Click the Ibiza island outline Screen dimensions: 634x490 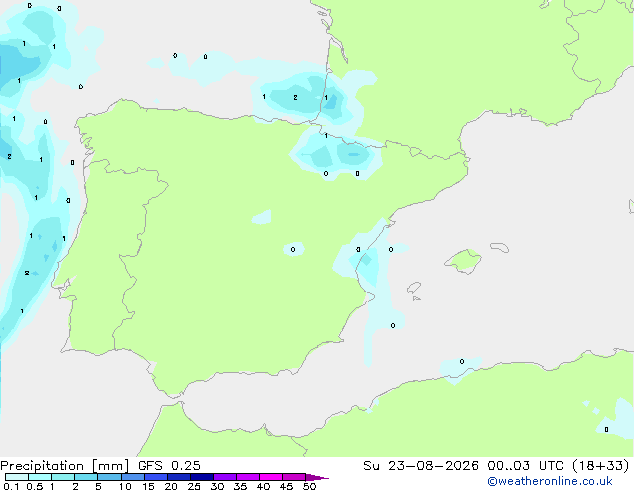point(414,288)
